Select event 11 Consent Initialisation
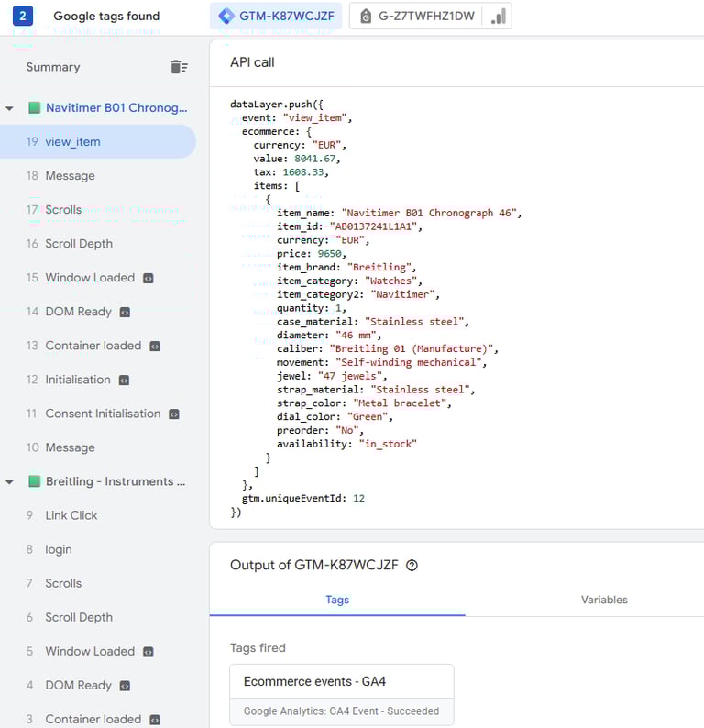Viewport: 704px width, 728px height. (98, 414)
